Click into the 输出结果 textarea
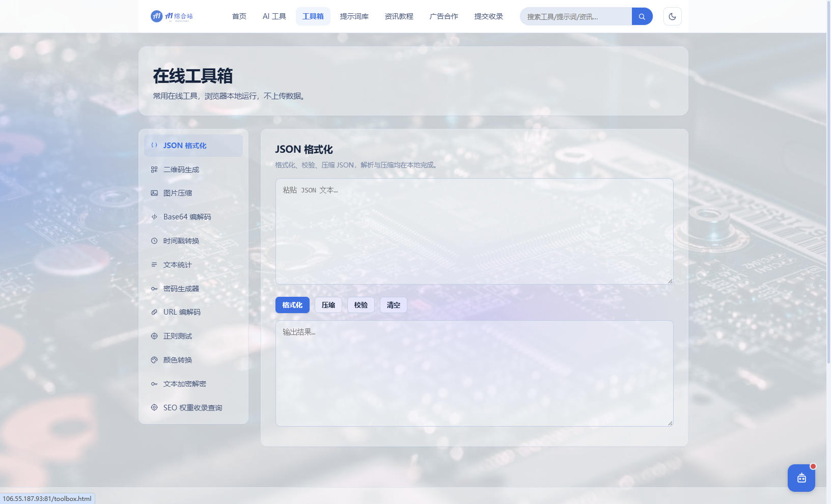Image resolution: width=831 pixels, height=504 pixels. [475, 373]
